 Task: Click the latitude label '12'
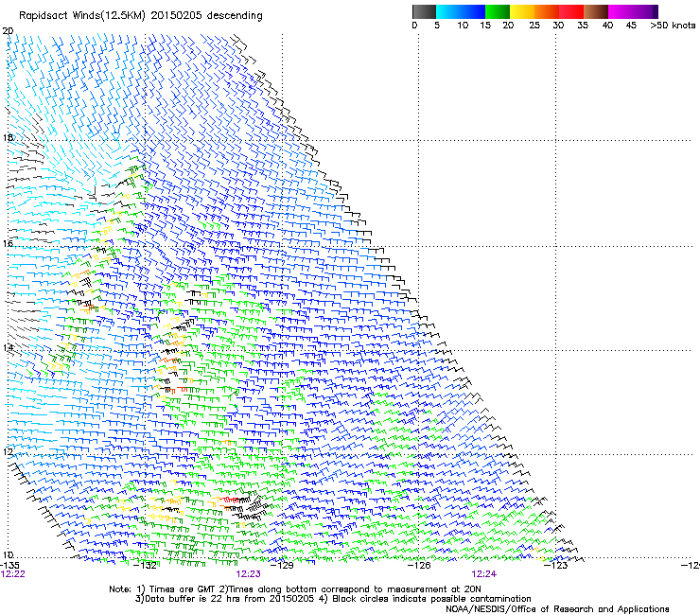pos(8,451)
